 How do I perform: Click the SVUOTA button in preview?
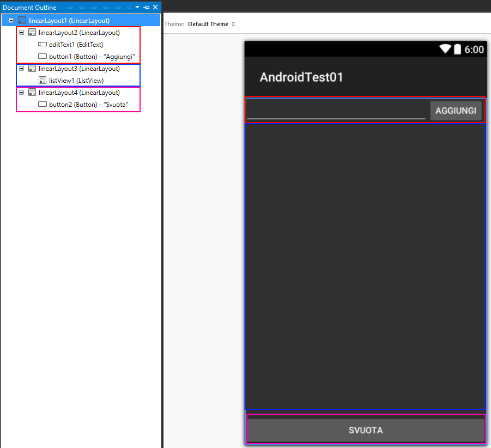[366, 430]
